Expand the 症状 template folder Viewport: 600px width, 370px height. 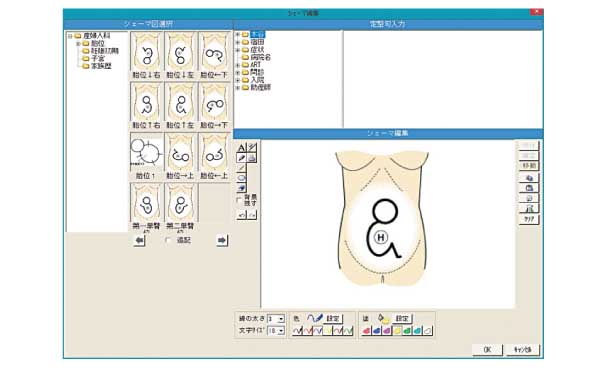(238, 50)
